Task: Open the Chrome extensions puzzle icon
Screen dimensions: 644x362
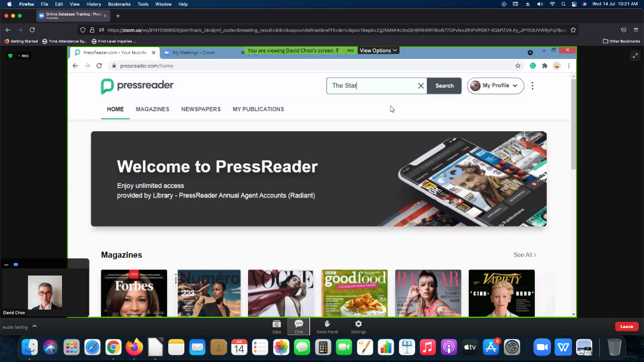Action: tap(544, 66)
